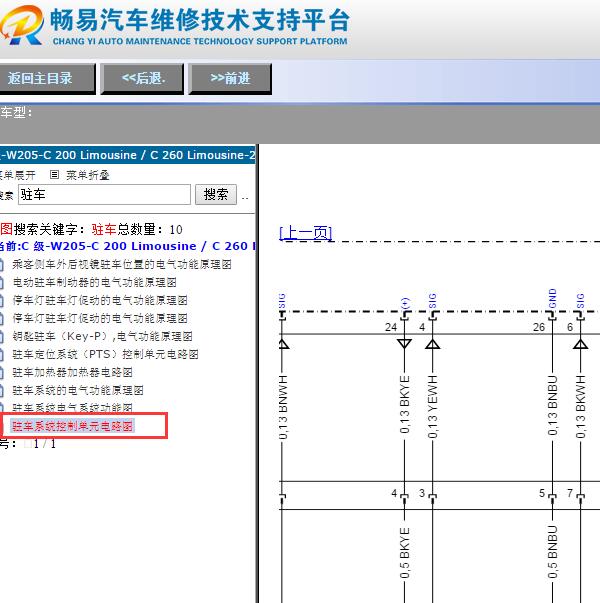Click connector pin number 3
The height and width of the screenshot is (603, 600).
click(x=422, y=493)
